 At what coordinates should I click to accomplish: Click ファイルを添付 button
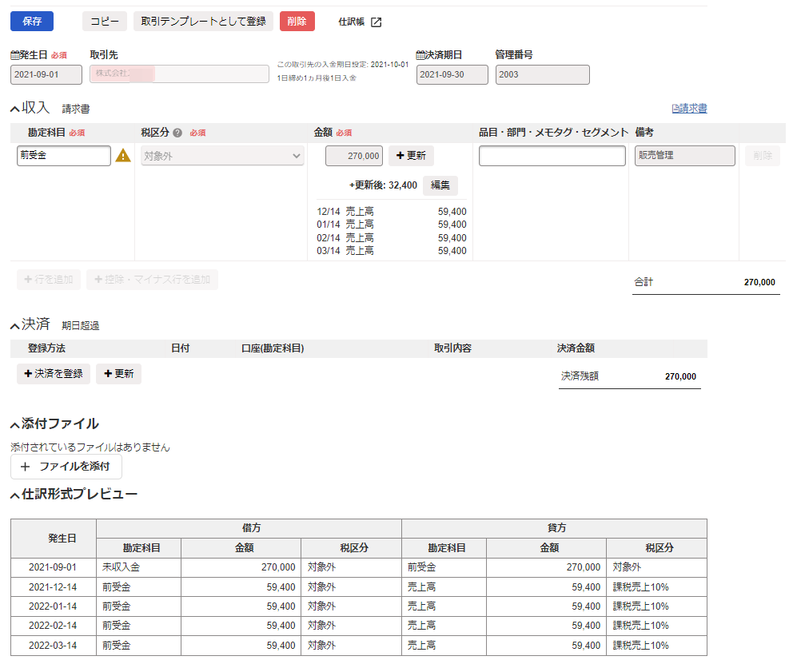[66, 467]
